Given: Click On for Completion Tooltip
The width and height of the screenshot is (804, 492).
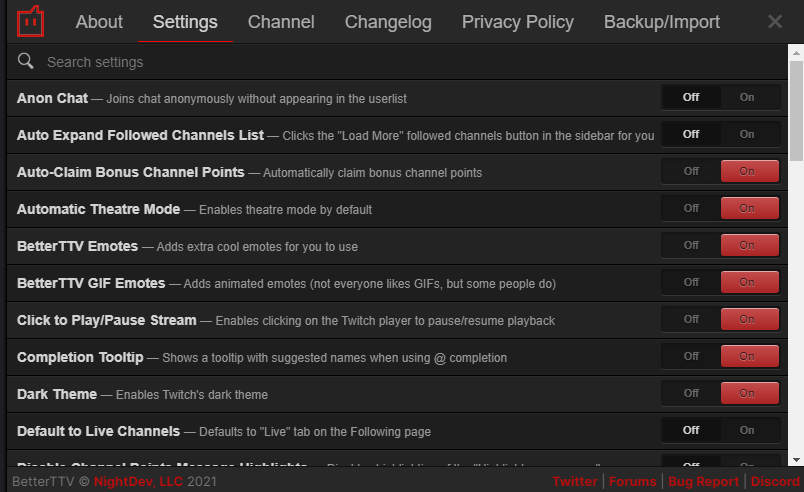Looking at the screenshot, I should 750,356.
